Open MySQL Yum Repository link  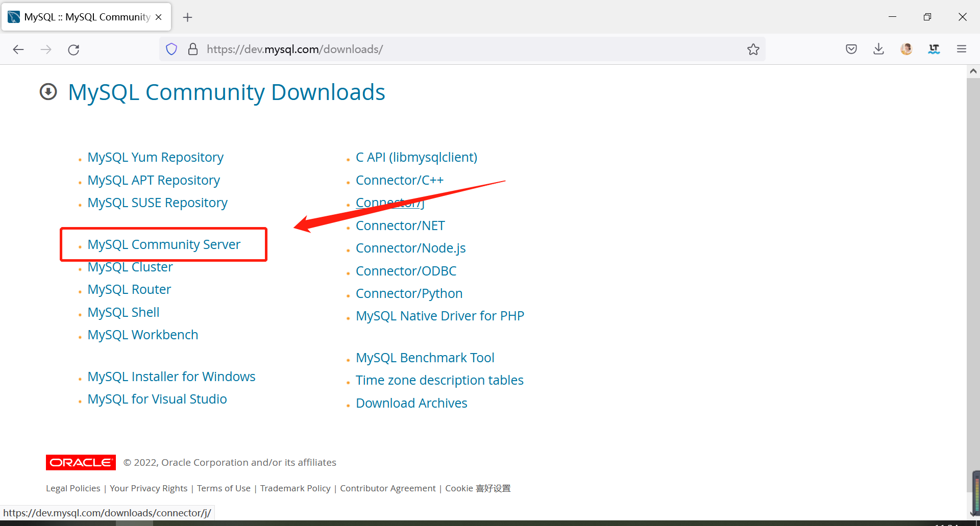(155, 157)
